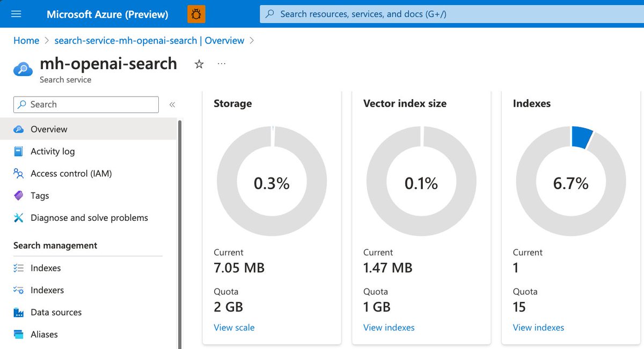Open the hamburger portal menu
This screenshot has width=644, height=349.
[x=16, y=14]
